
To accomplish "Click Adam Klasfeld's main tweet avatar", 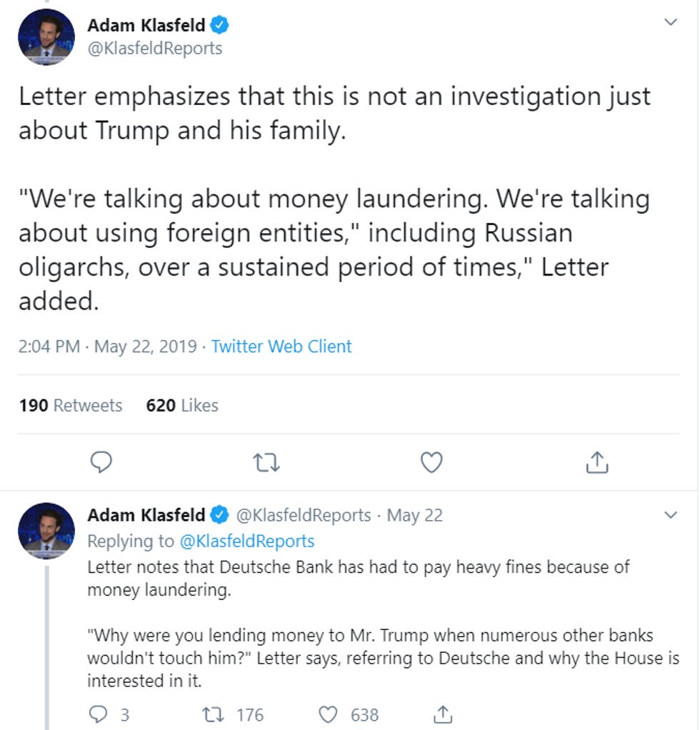I will coord(46,38).
